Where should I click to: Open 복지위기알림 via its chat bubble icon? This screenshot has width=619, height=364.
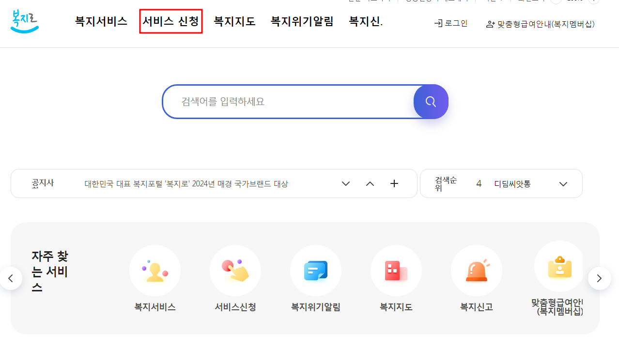315,270
